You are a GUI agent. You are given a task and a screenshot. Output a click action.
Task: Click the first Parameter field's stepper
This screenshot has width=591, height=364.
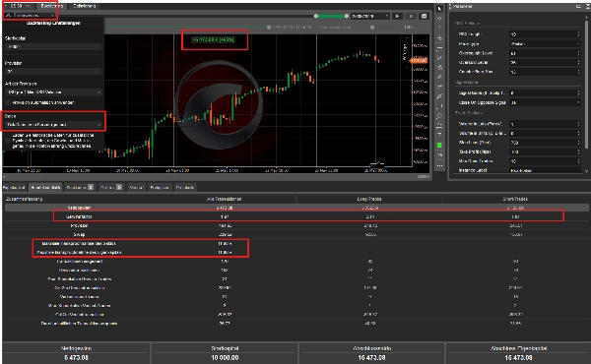[578, 34]
